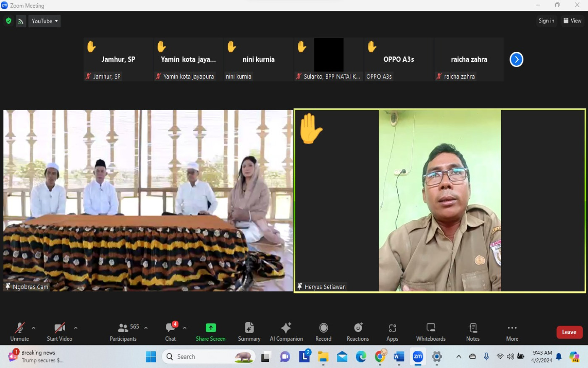
Task: Click the red Leave button
Action: tap(569, 332)
